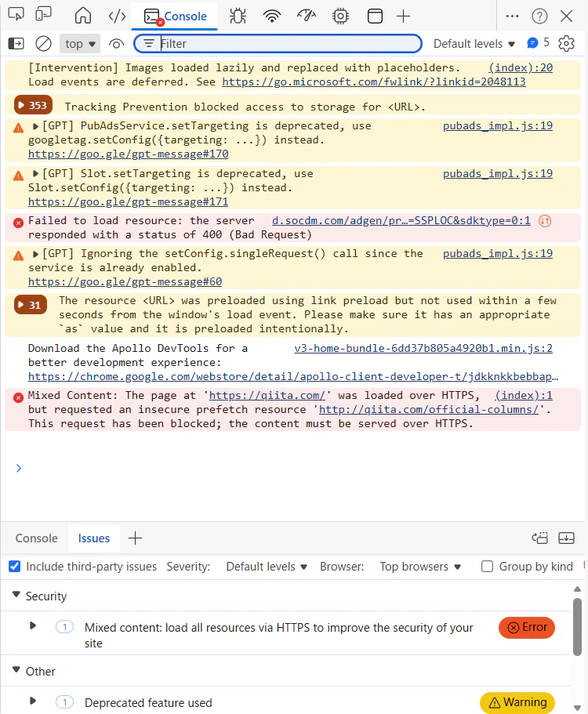Image resolution: width=588 pixels, height=714 pixels.
Task: Select the drawer Issues tab
Action: pyautogui.click(x=94, y=538)
